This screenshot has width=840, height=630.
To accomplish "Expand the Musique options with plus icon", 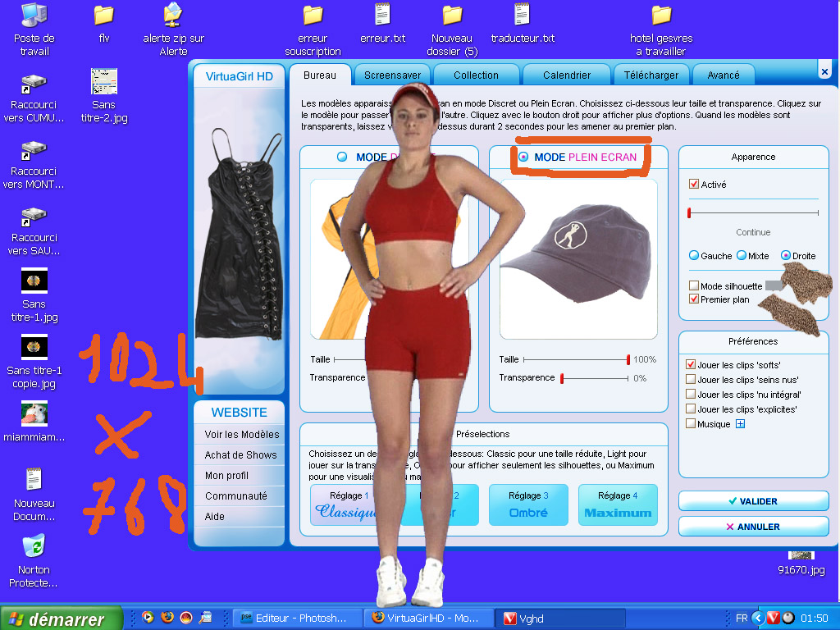I will coord(741,424).
